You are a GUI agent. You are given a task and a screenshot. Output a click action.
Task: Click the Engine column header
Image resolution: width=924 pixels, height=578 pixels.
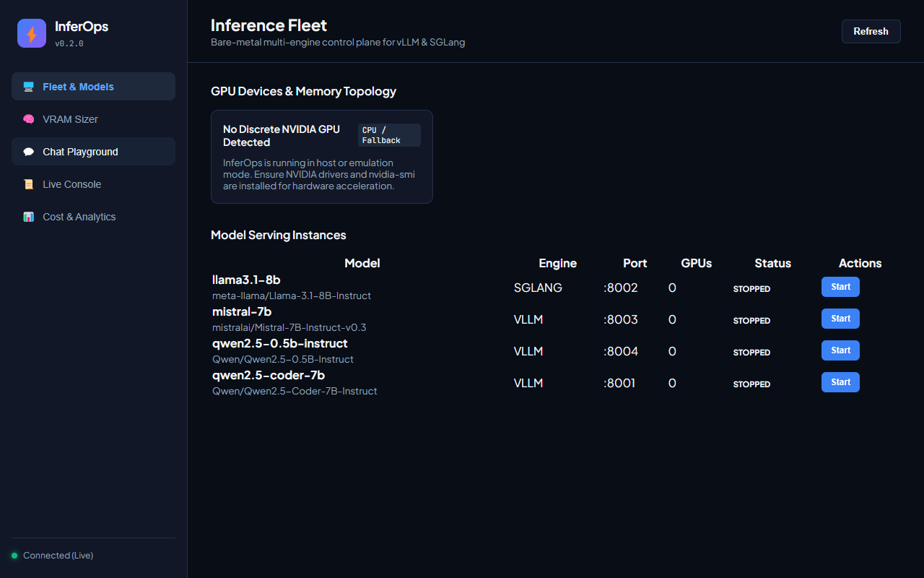tap(558, 263)
